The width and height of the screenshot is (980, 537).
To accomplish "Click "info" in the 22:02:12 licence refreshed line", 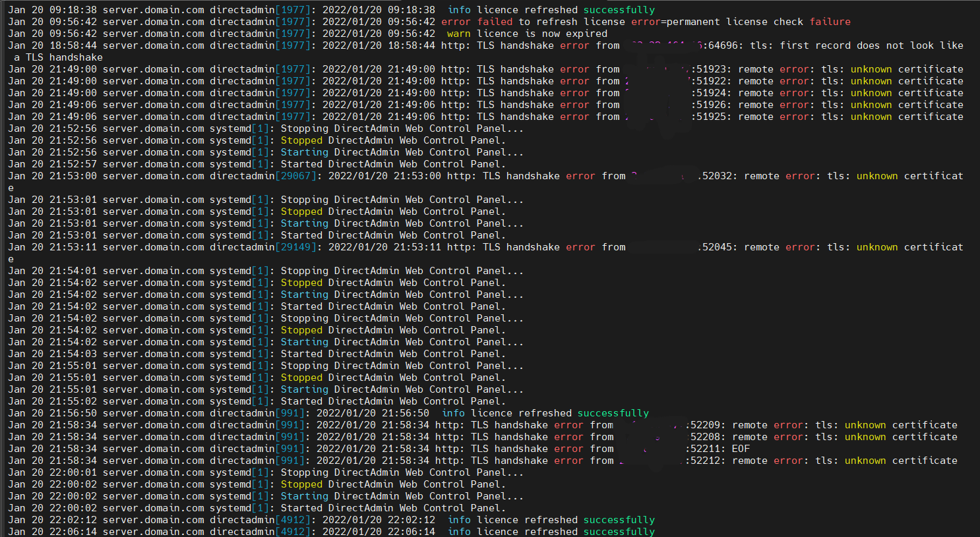I will click(458, 520).
